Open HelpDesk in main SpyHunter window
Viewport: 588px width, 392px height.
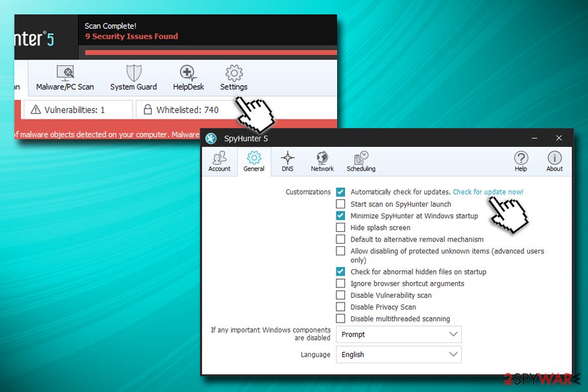click(188, 78)
